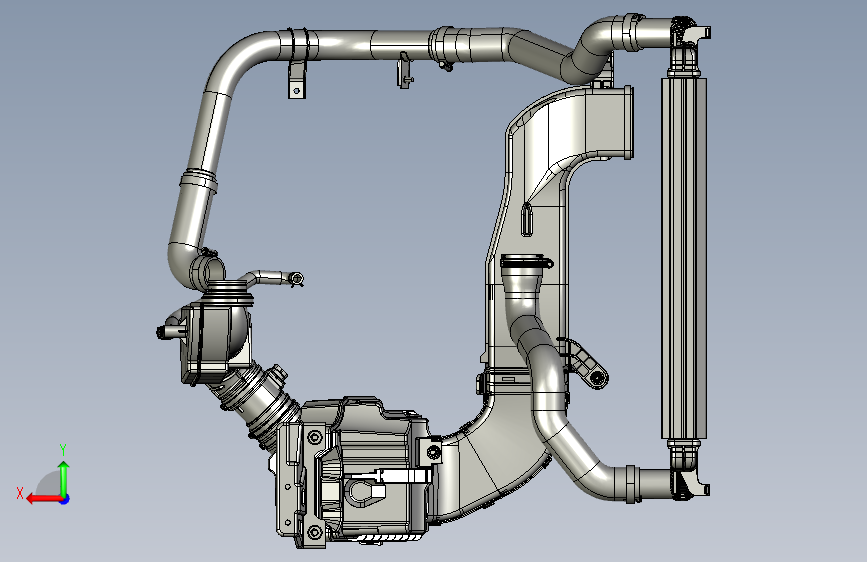Image resolution: width=867 pixels, height=562 pixels.
Task: Click the red X label of the triad
Action: (x=20, y=493)
